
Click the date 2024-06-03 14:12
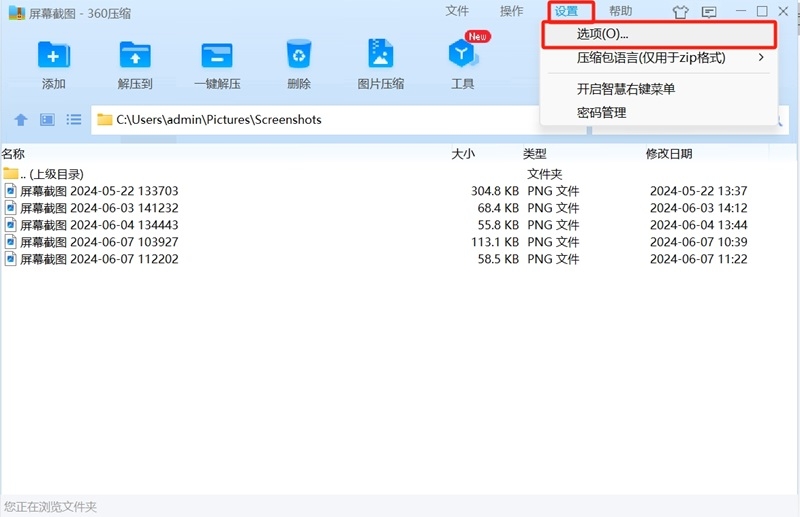click(x=698, y=208)
